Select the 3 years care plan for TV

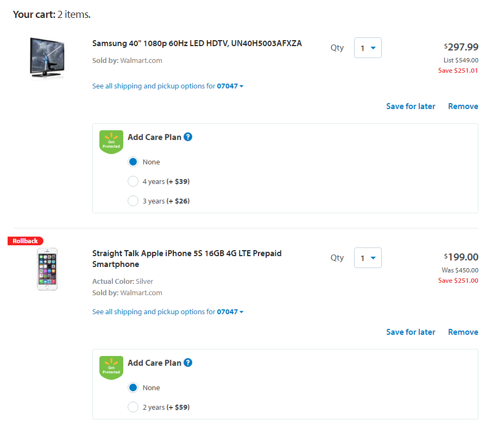coord(133,201)
